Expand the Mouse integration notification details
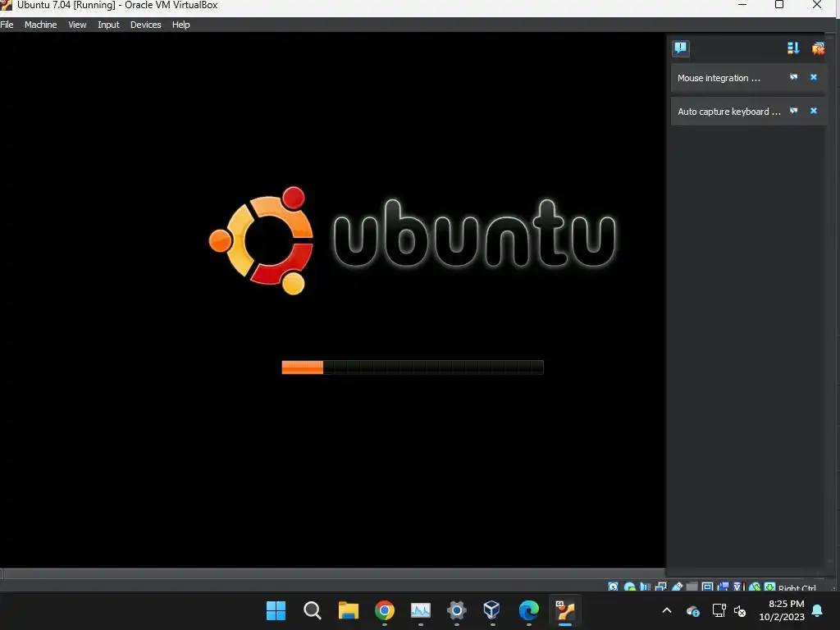Image resolution: width=840 pixels, height=630 pixels. [x=794, y=78]
